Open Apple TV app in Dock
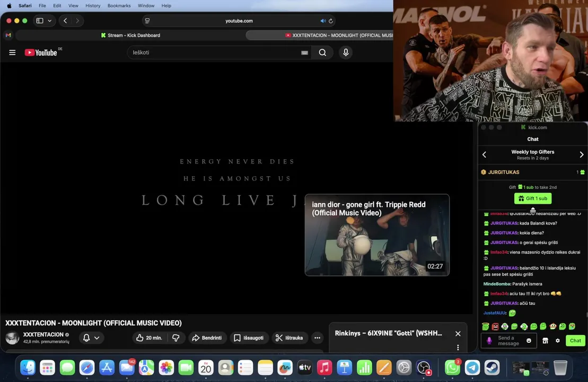Viewport: 588px width, 382px height. coord(304,368)
